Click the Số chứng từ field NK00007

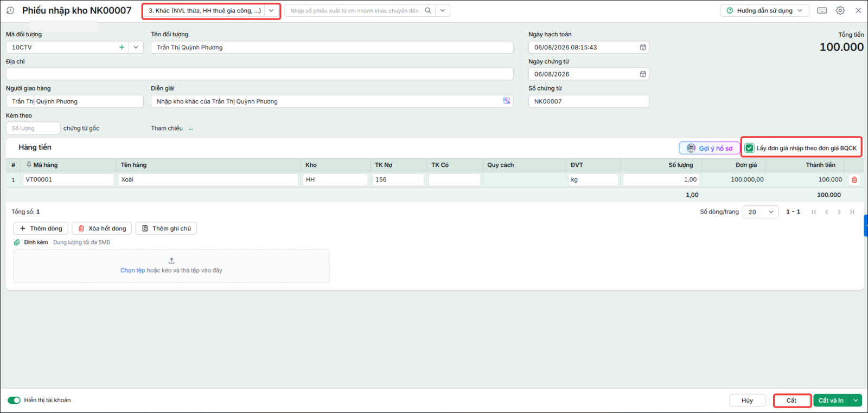[589, 101]
